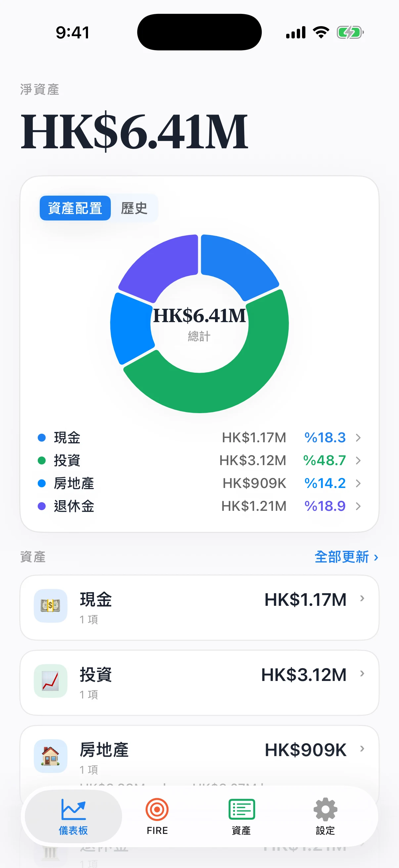Open the 現金 HK$1.17M card chevron
Screen dimensions: 399x868
coord(362,599)
